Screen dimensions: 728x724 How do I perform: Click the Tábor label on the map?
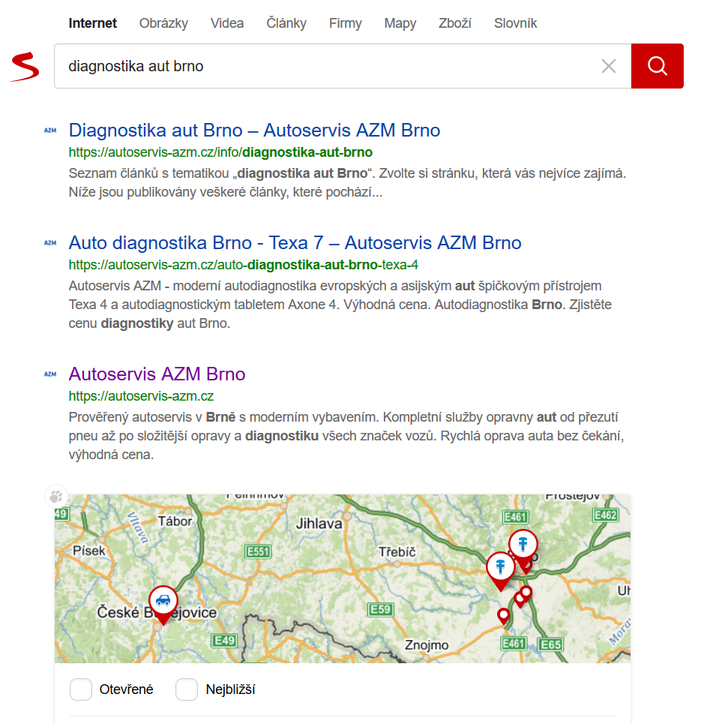click(175, 521)
